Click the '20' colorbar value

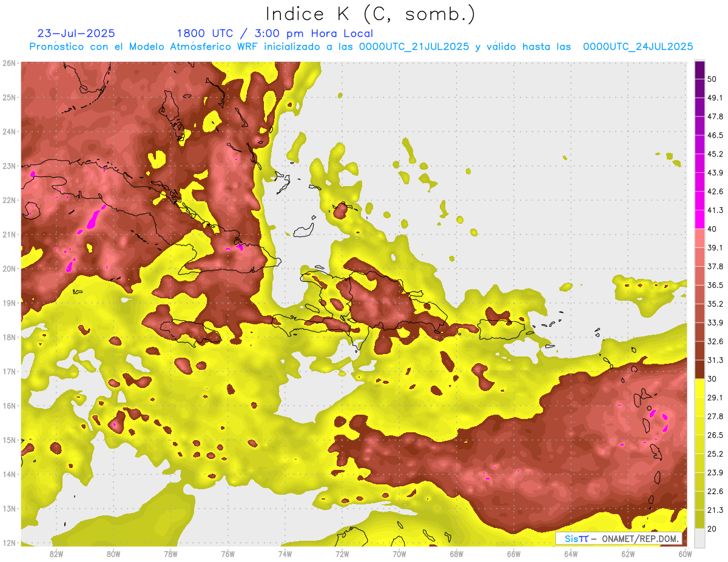pyautogui.click(x=713, y=529)
